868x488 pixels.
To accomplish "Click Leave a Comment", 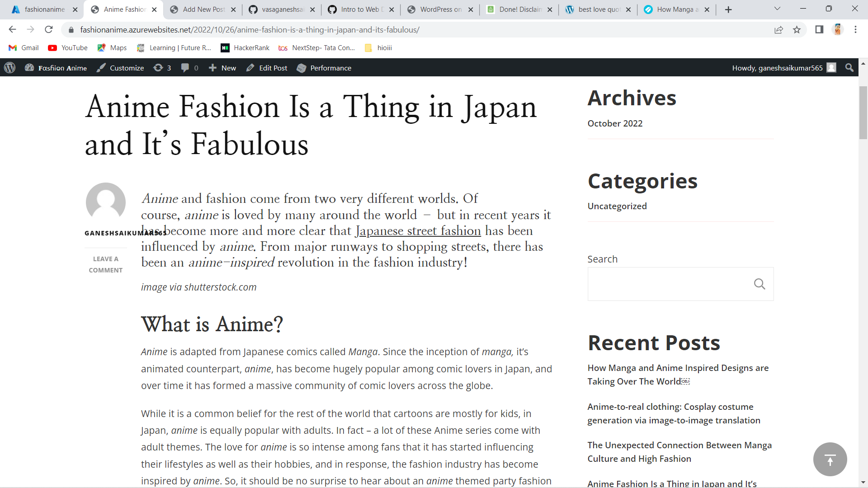I will tap(105, 264).
